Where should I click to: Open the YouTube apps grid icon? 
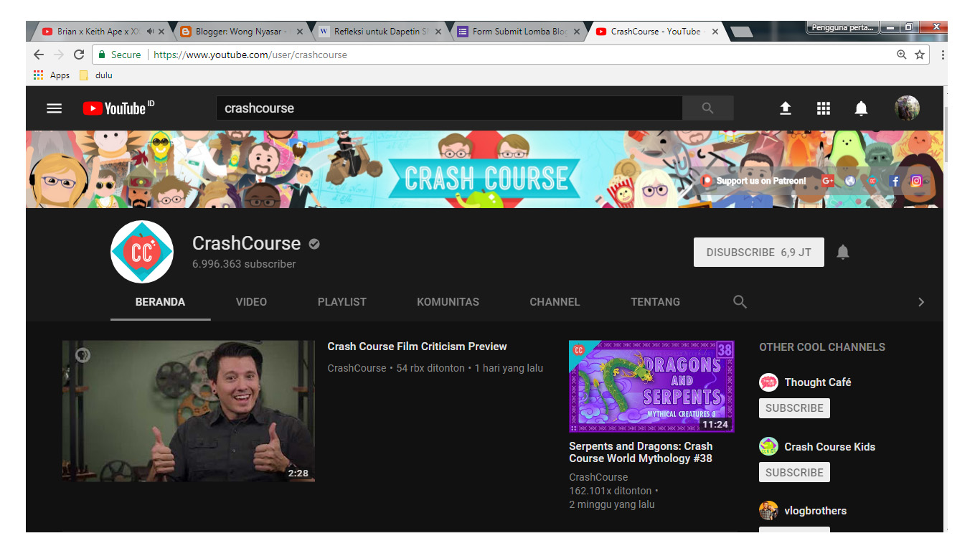824,108
